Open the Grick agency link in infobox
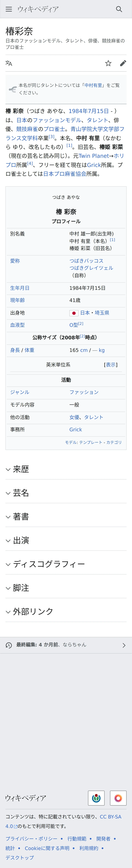 [76, 430]
